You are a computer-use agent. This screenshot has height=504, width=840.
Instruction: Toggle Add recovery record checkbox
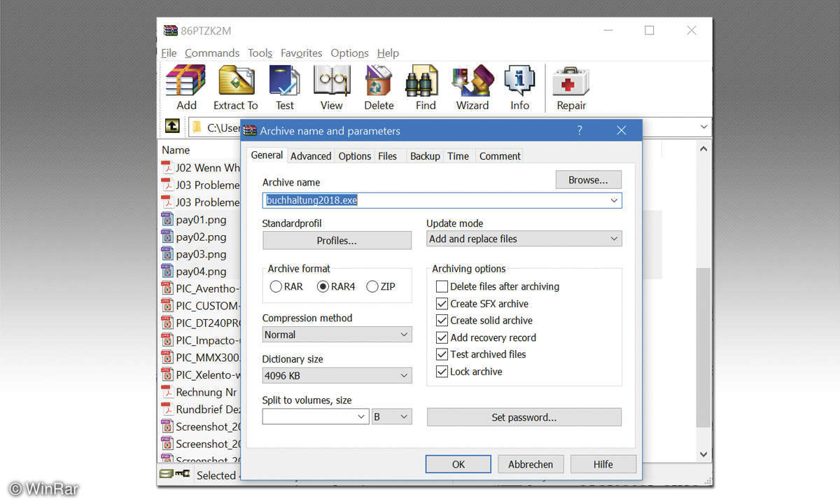tap(442, 337)
